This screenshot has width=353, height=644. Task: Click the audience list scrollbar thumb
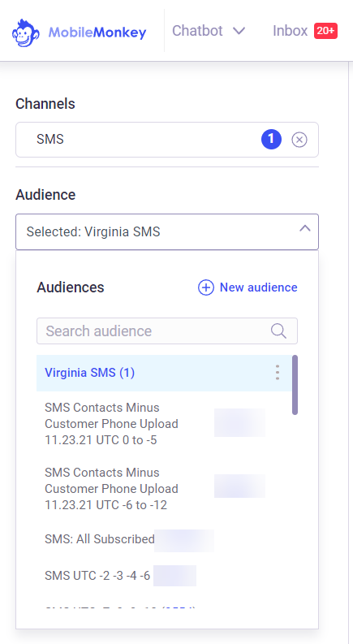(x=295, y=385)
